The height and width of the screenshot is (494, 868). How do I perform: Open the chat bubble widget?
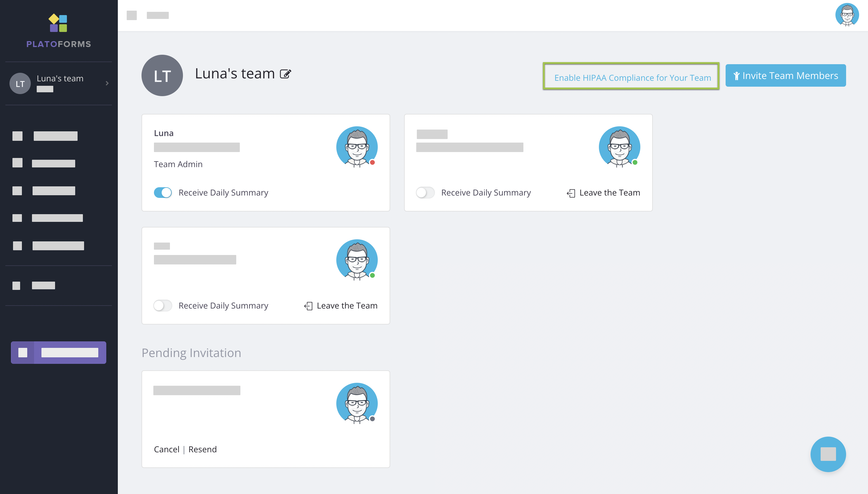point(828,454)
